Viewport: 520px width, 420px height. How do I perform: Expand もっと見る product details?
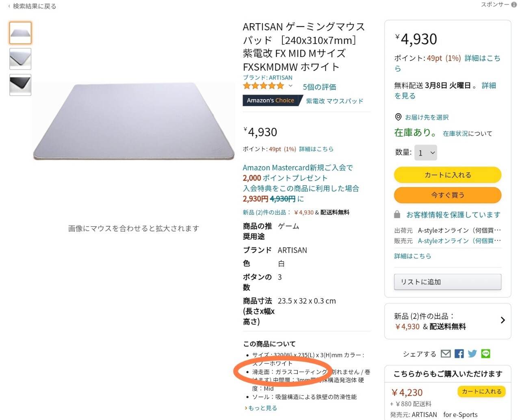262,408
